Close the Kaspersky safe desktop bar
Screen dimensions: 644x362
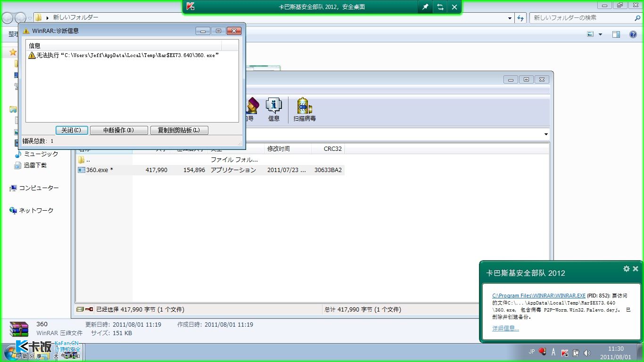454,7
